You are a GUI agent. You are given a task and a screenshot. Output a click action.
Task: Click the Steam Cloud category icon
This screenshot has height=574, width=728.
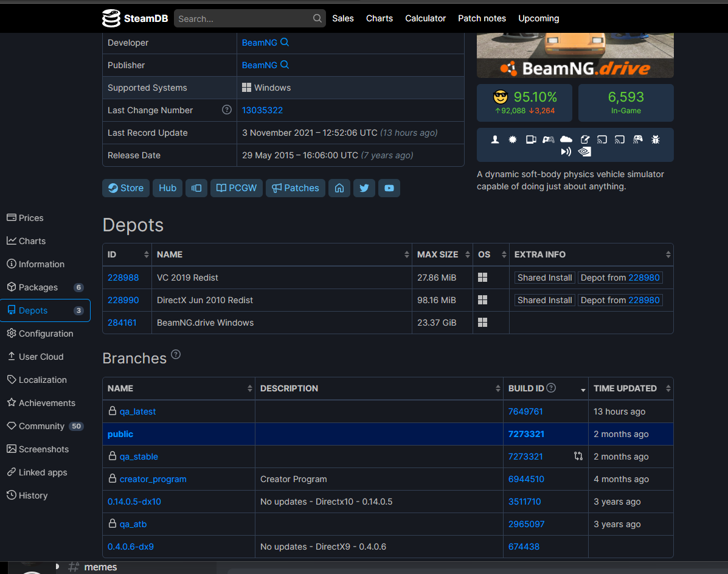[566, 139]
